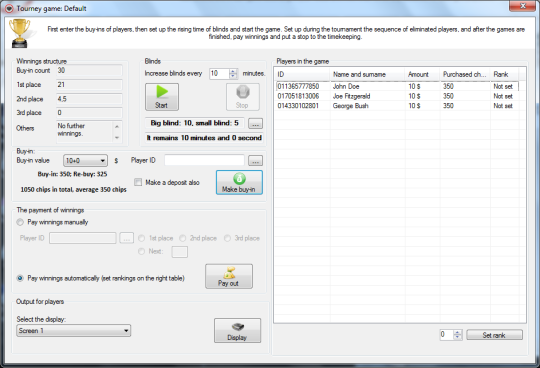This screenshot has height=368, width=540.
Task: Select Pay winnings manually option
Action: (x=20, y=222)
